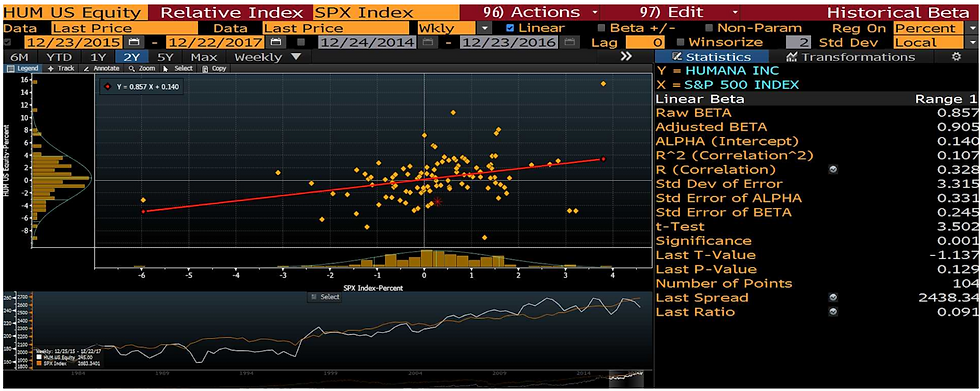Toggle the Beta +/- checkbox
The height and width of the screenshot is (391, 980).
[601, 28]
